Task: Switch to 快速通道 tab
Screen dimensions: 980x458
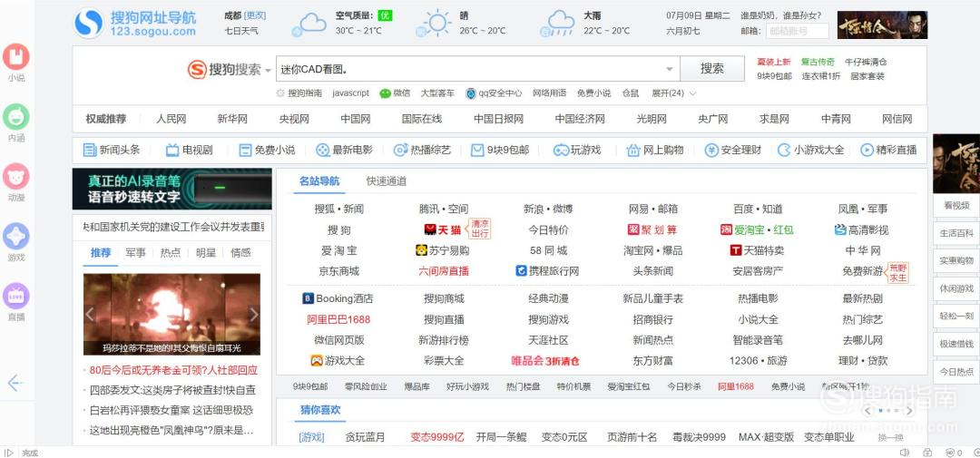Action: 387,181
